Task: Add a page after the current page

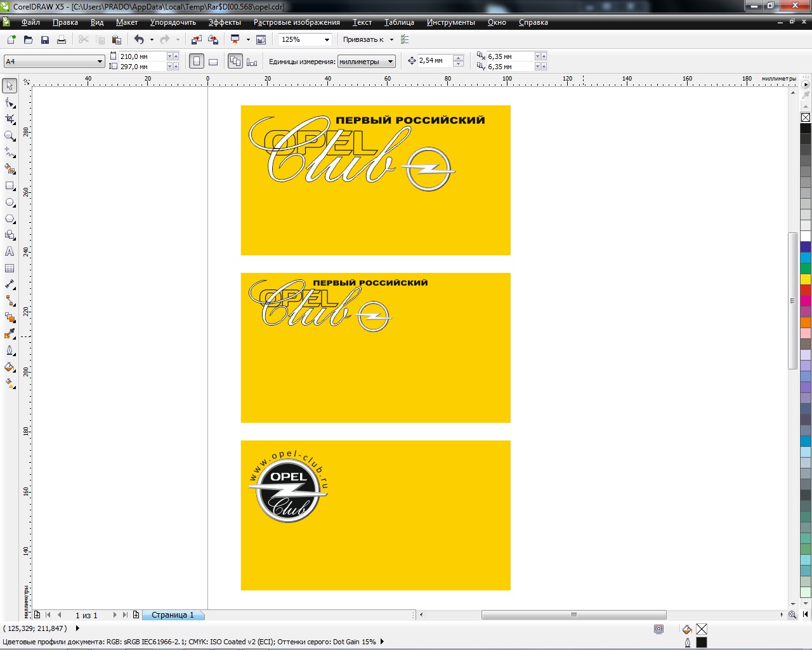Action: click(x=136, y=614)
